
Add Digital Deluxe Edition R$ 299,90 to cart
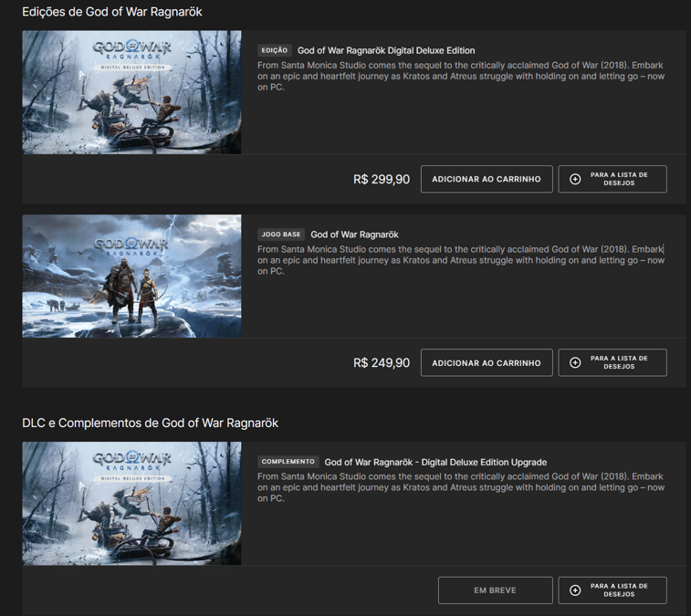(487, 179)
